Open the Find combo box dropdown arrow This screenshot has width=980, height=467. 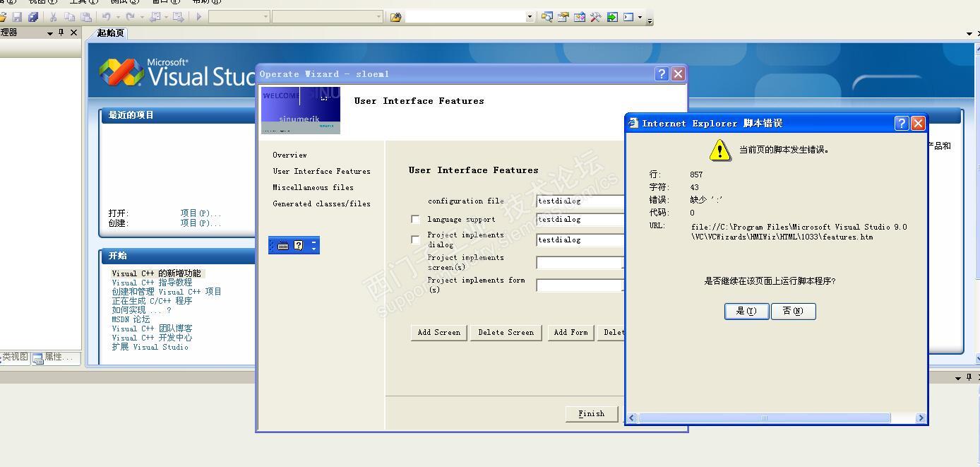[530, 17]
